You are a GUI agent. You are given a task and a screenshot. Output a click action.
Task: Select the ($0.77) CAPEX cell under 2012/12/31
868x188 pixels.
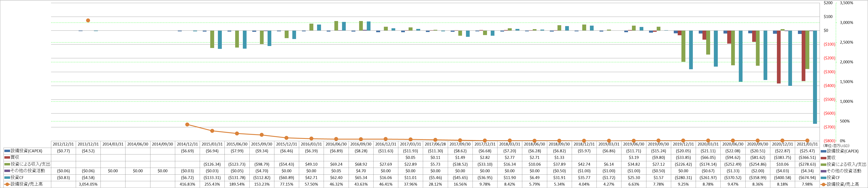[x=63, y=151]
